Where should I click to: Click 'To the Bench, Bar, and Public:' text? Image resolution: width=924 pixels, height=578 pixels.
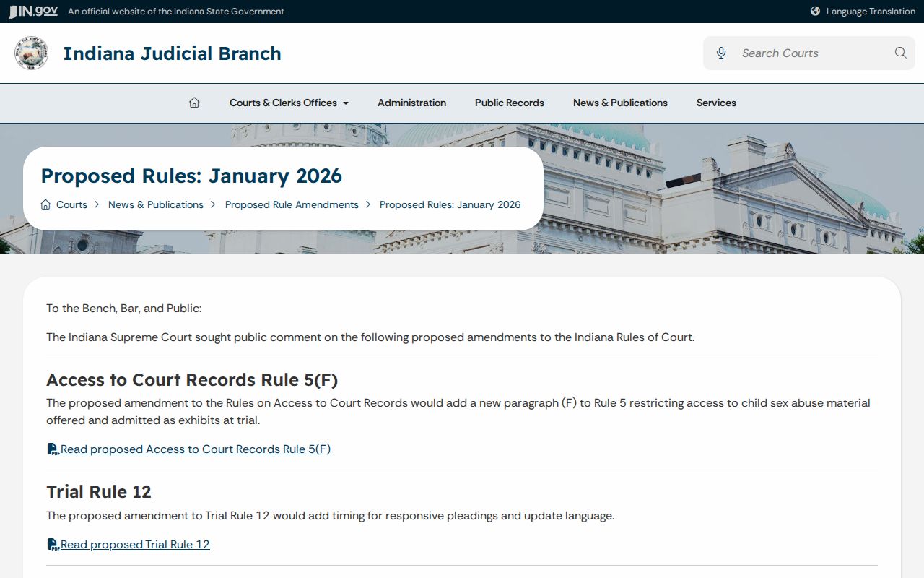pos(124,309)
